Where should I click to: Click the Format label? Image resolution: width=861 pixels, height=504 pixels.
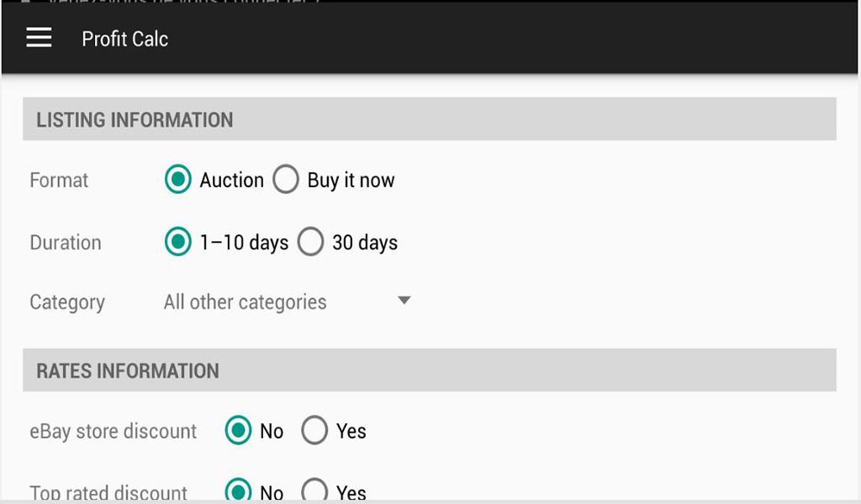(59, 181)
